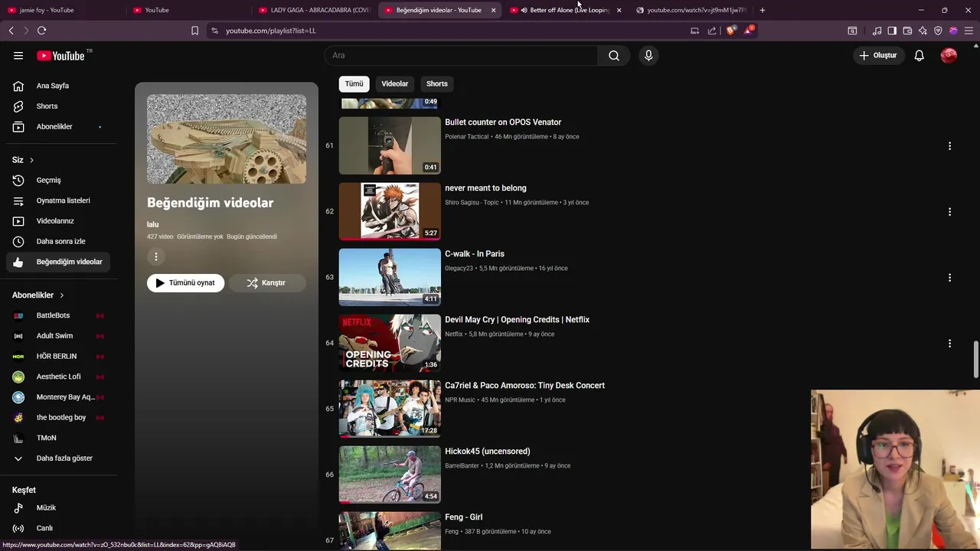Screen dimensions: 980x551
Task: Open C-walk - In Paris title
Action: click(475, 254)
